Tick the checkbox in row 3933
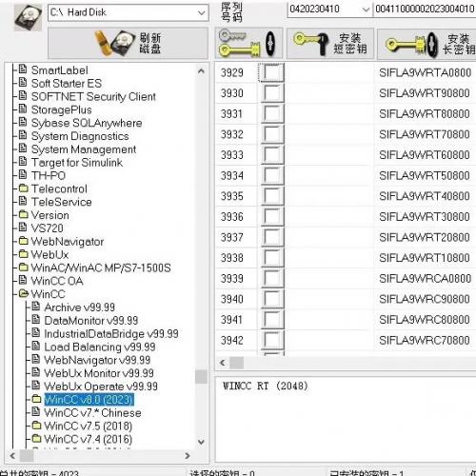The width and height of the screenshot is (476, 476). (x=272, y=155)
